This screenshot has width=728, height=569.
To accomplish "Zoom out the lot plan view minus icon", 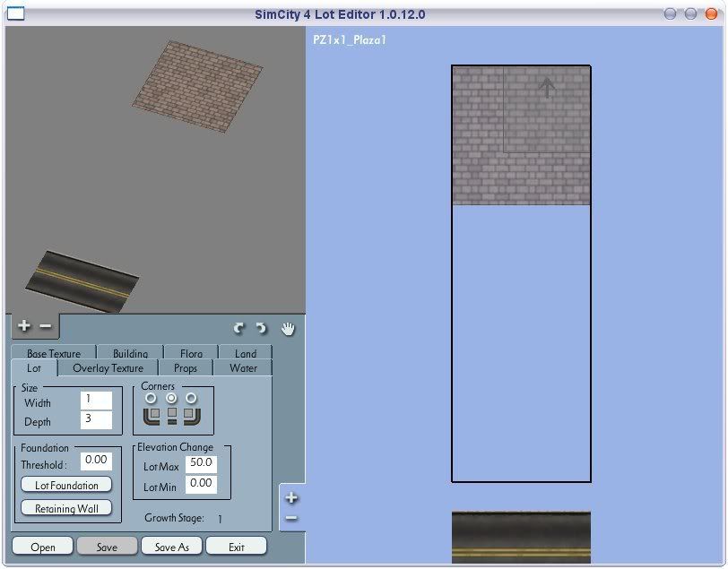I will coord(291,518).
